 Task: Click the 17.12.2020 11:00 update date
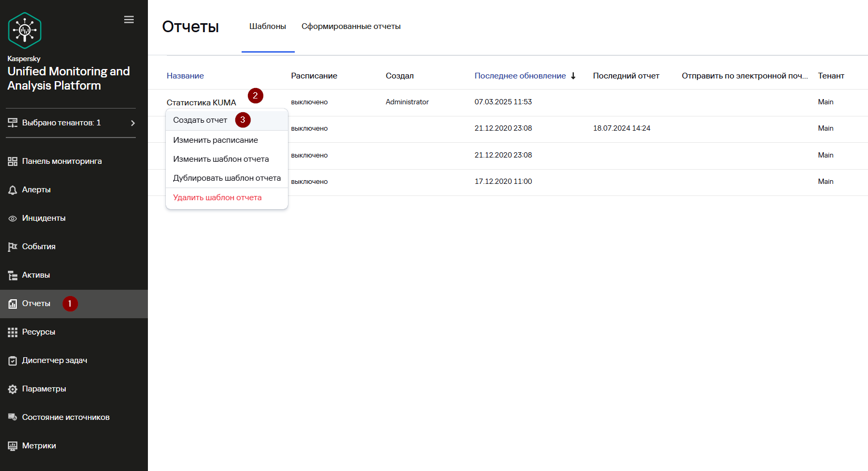coord(503,182)
